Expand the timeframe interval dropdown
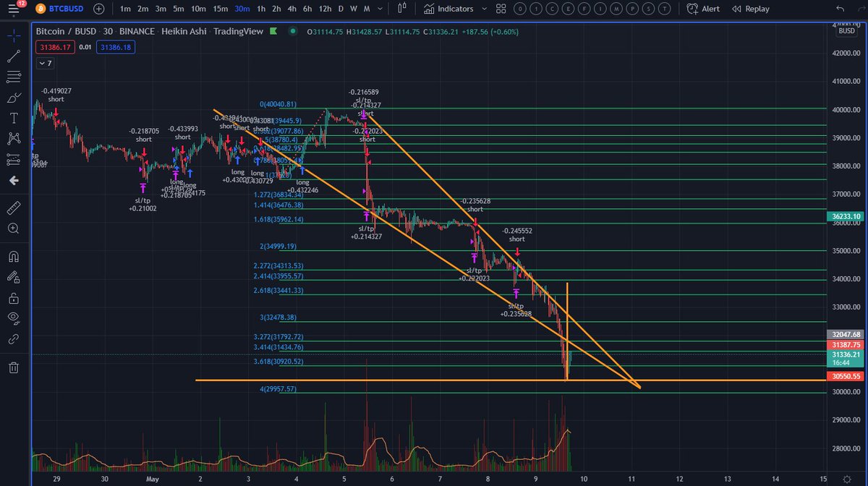 [x=381, y=9]
